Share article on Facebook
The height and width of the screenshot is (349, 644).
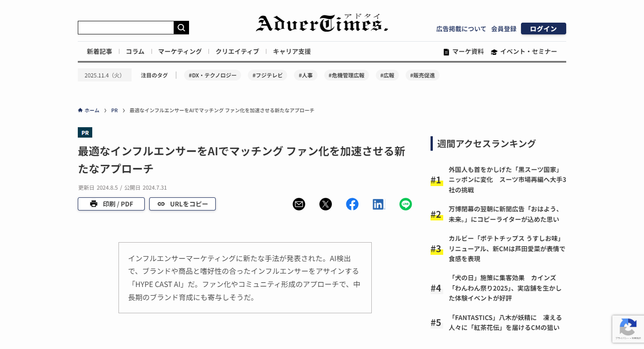click(352, 204)
